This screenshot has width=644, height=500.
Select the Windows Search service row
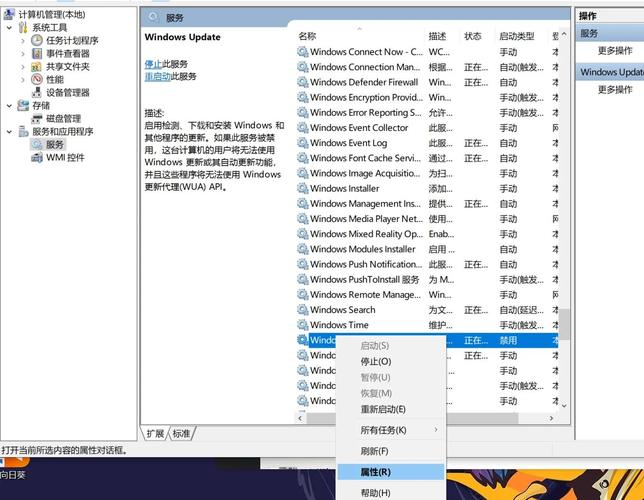(x=427, y=310)
